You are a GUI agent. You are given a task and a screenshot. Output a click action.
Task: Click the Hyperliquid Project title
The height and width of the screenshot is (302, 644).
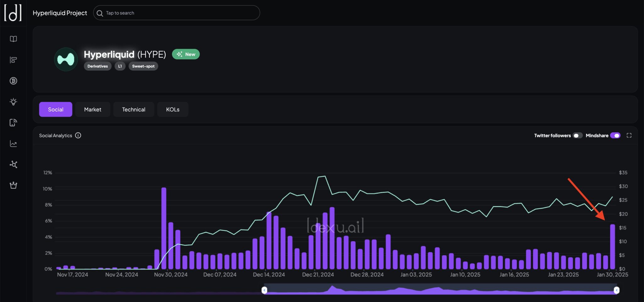point(60,13)
